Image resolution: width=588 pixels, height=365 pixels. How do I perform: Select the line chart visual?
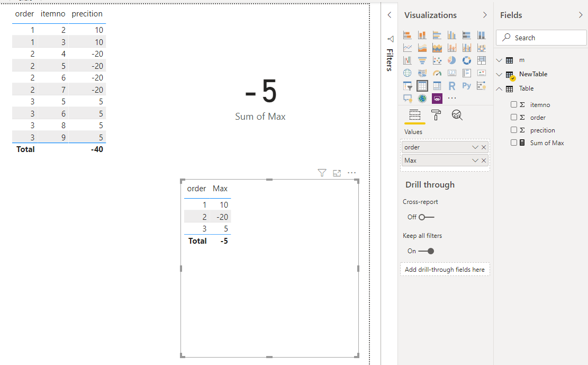407,48
